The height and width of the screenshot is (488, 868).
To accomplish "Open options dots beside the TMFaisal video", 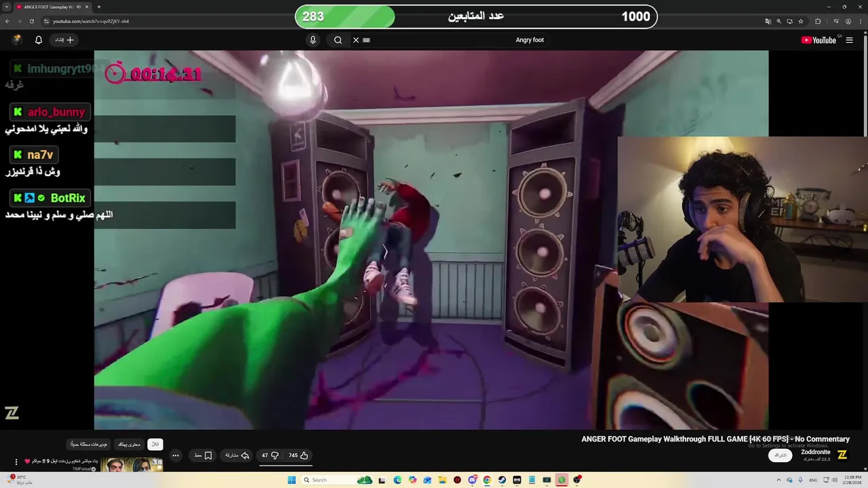I will tap(16, 462).
